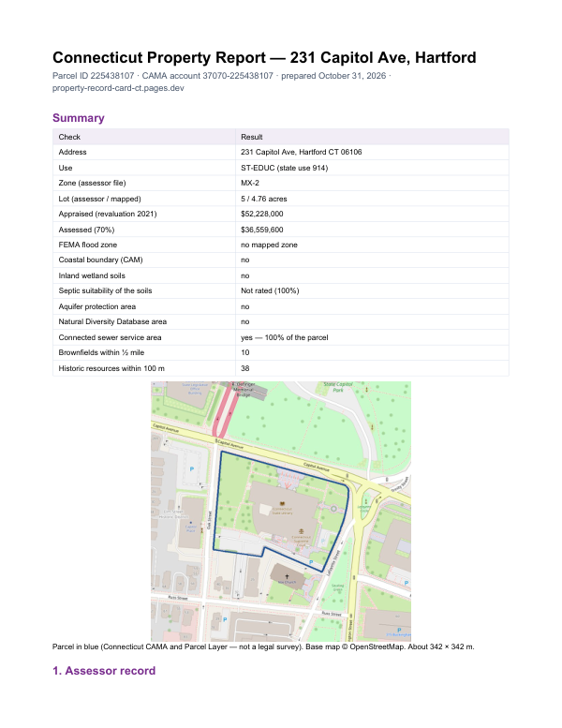Click 'Appraised (revaluation 2021)' label
The width and height of the screenshot is (562, 728).
point(108,214)
